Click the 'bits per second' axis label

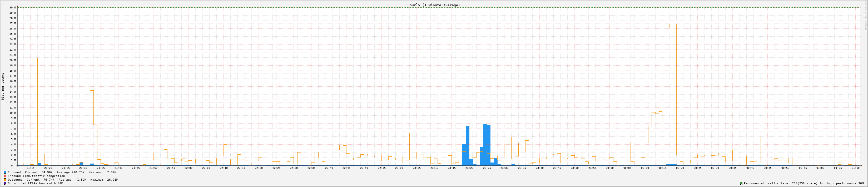point(3,86)
